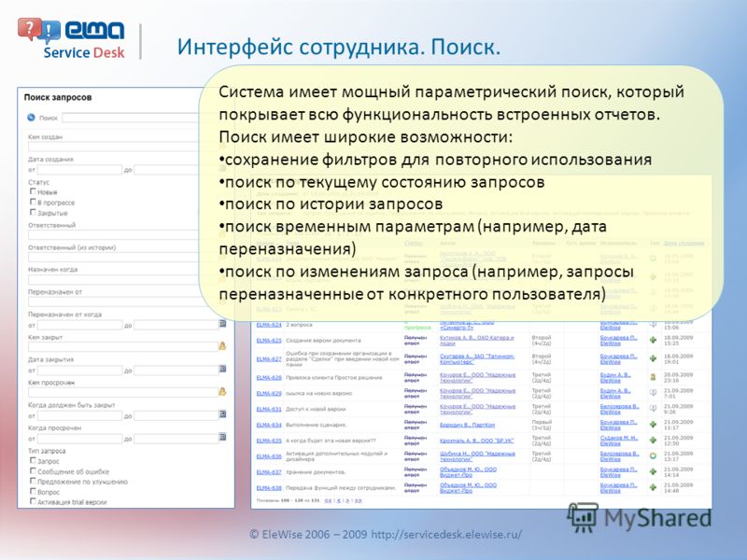This screenshot has height=560, width=747.
Task: Open request ELMA-638 link
Action: tap(269, 487)
